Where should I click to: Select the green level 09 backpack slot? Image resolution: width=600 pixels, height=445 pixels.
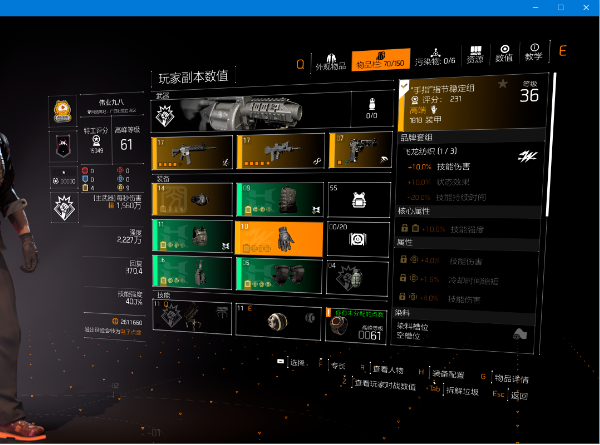[280, 199]
